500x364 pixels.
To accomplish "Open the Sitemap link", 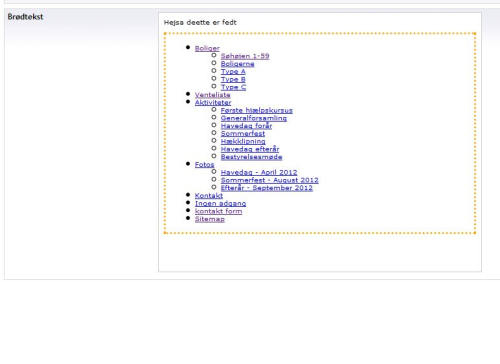I will click(x=210, y=219).
